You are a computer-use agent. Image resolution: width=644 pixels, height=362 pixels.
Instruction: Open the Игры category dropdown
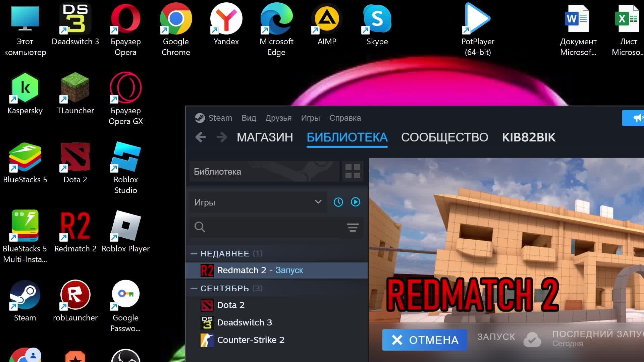[258, 202]
